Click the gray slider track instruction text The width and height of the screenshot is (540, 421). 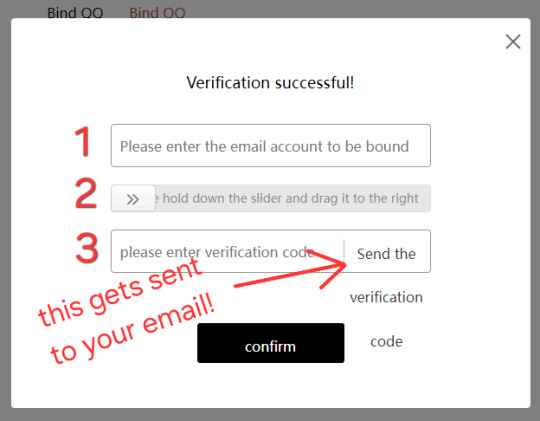coord(287,198)
